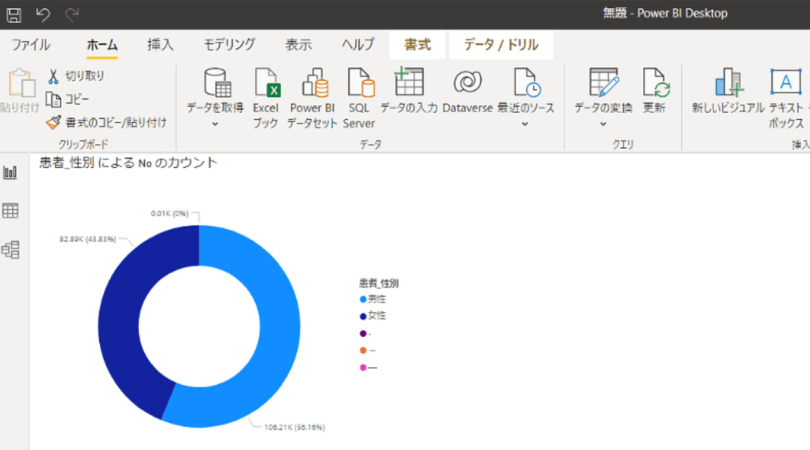Screen dimensions: 810x450
Task: Click the chart title 患者_性別 による No のカウント
Action: click(x=128, y=163)
